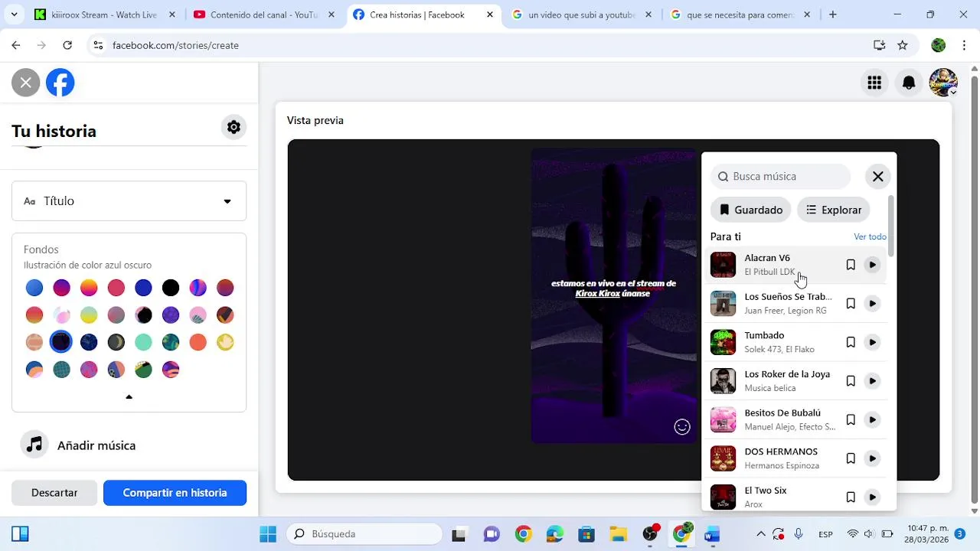The height and width of the screenshot is (551, 980).
Task: Switch to 'que se necesita para comen' tab
Action: pyautogui.click(x=740, y=15)
